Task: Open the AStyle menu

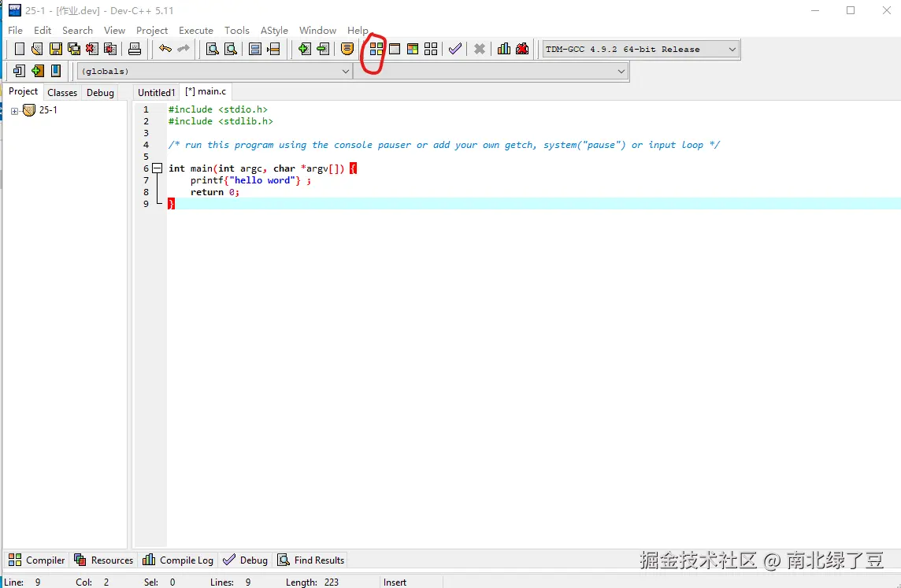Action: click(x=274, y=31)
